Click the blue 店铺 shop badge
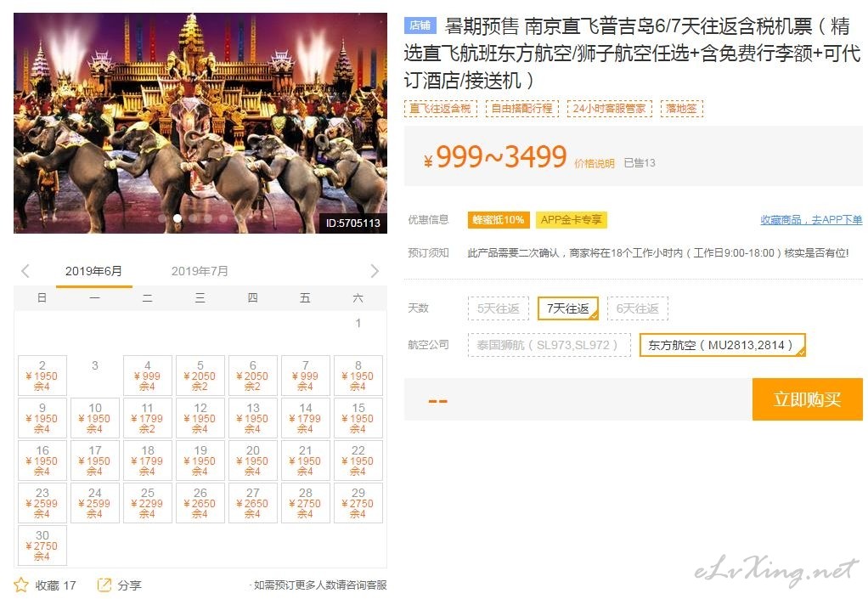Screen dimensions: 868x599 (x=420, y=25)
